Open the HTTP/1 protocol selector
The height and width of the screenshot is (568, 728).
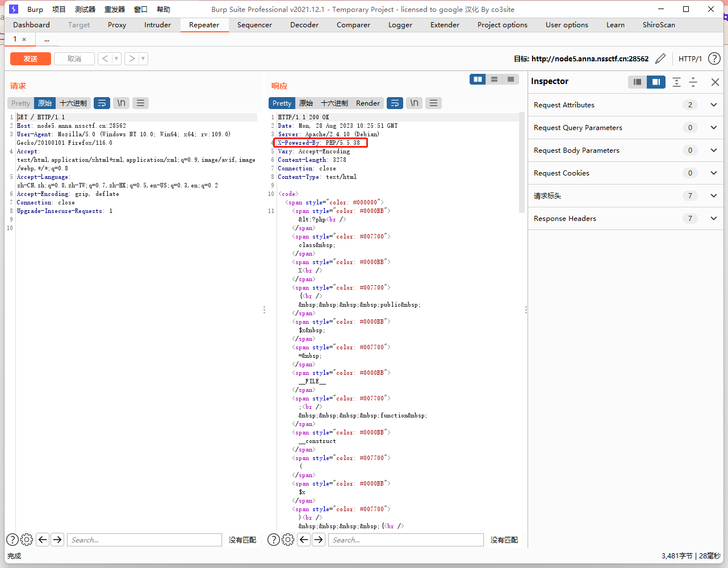pos(690,59)
